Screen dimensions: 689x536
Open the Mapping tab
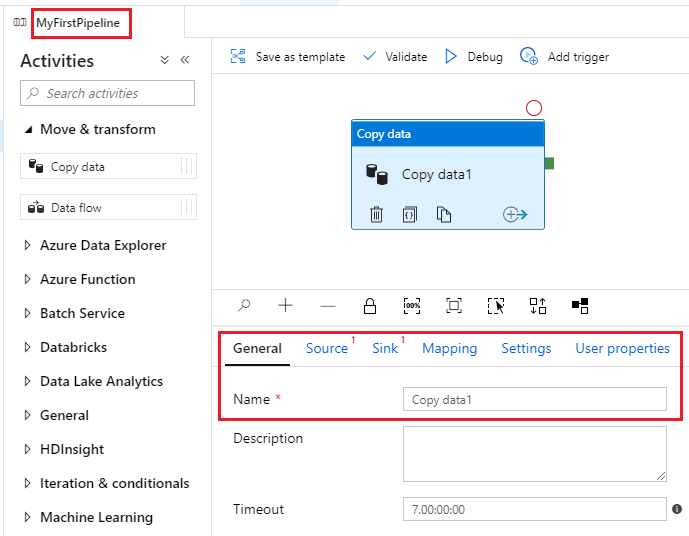(449, 349)
